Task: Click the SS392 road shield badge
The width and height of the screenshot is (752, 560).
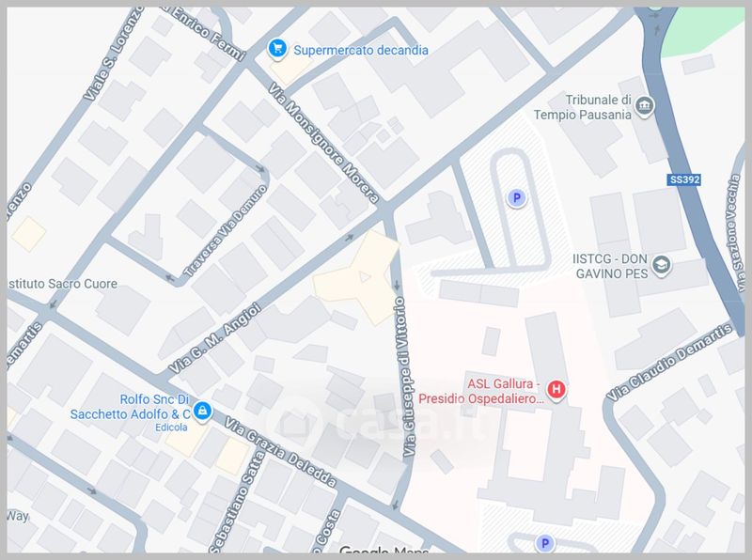Action: click(x=684, y=179)
